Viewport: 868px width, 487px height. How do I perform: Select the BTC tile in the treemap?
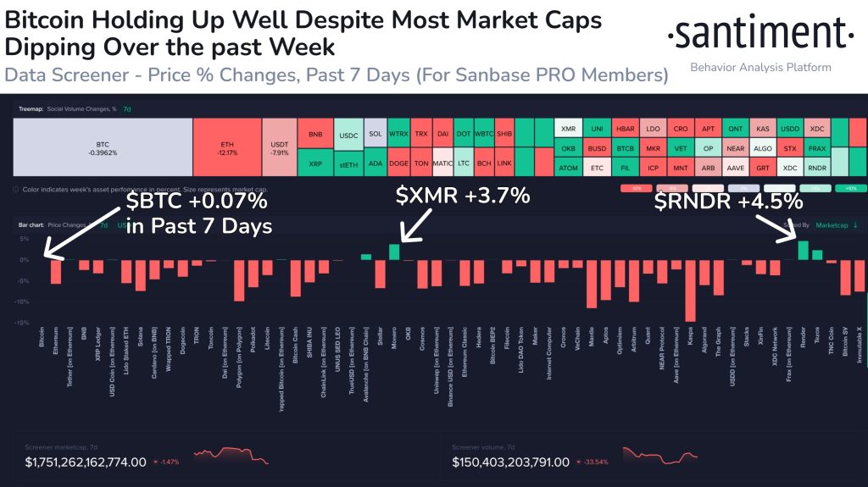point(102,147)
